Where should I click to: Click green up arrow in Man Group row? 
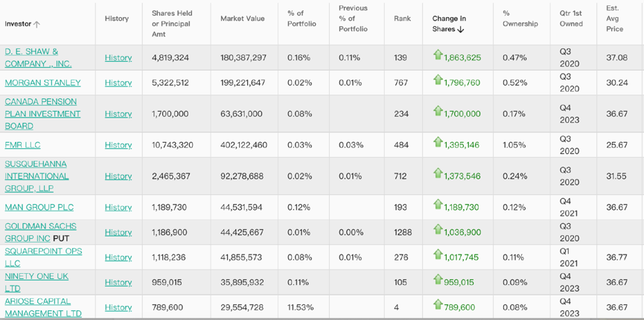point(438,205)
